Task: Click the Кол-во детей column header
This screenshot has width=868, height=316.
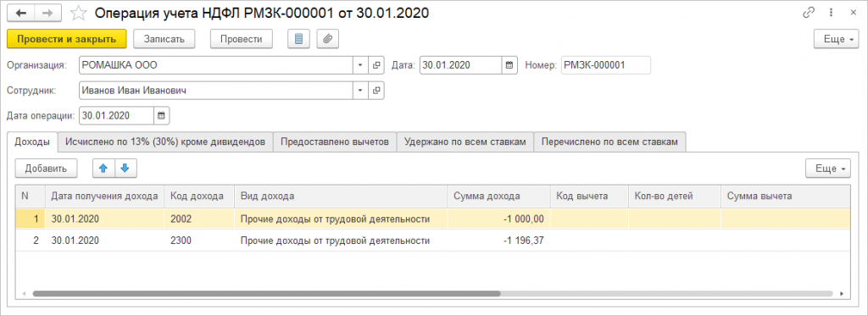Action: click(x=674, y=196)
